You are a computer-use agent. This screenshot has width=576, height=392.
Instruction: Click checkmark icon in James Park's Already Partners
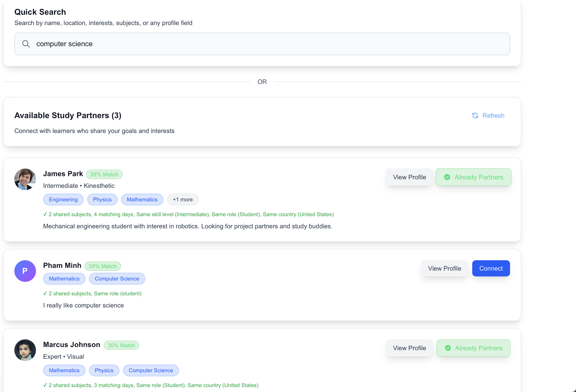tap(447, 177)
